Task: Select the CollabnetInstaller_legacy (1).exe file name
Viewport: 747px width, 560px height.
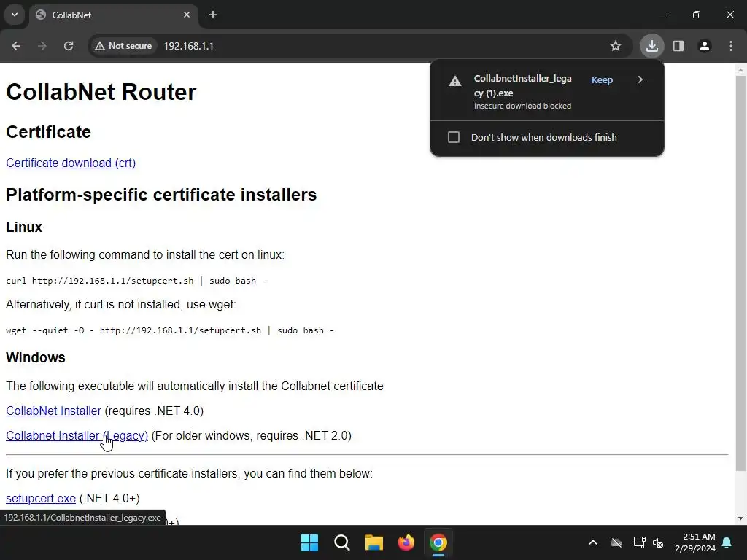Action: 522,86
